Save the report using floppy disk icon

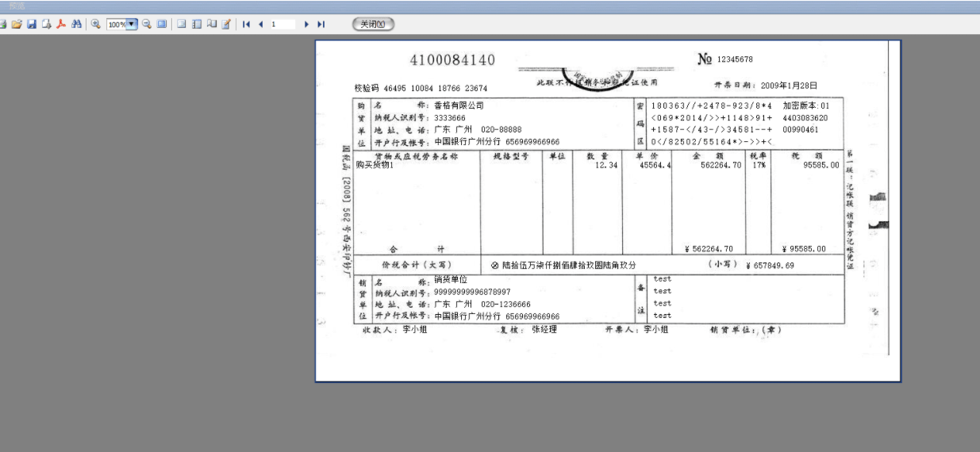[32, 25]
